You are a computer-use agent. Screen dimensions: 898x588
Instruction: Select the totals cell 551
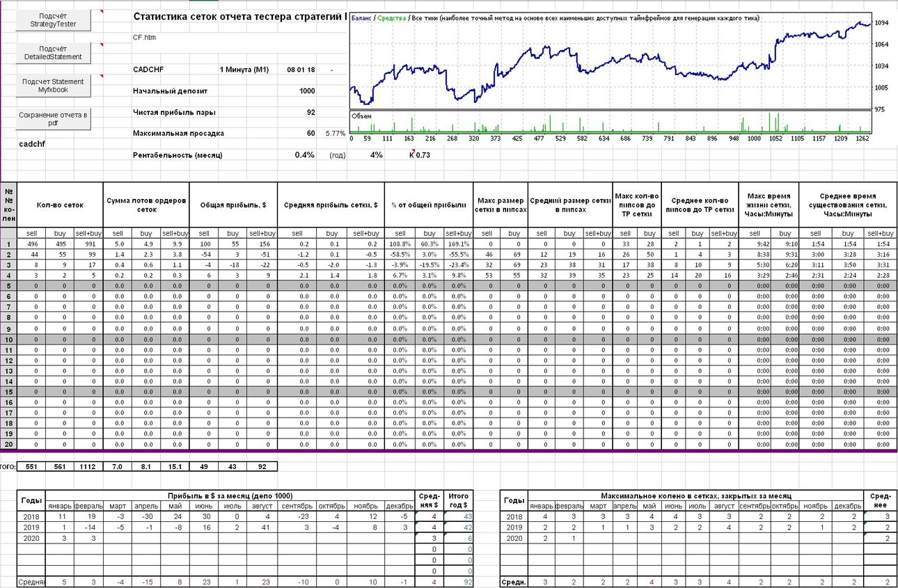pos(31,466)
